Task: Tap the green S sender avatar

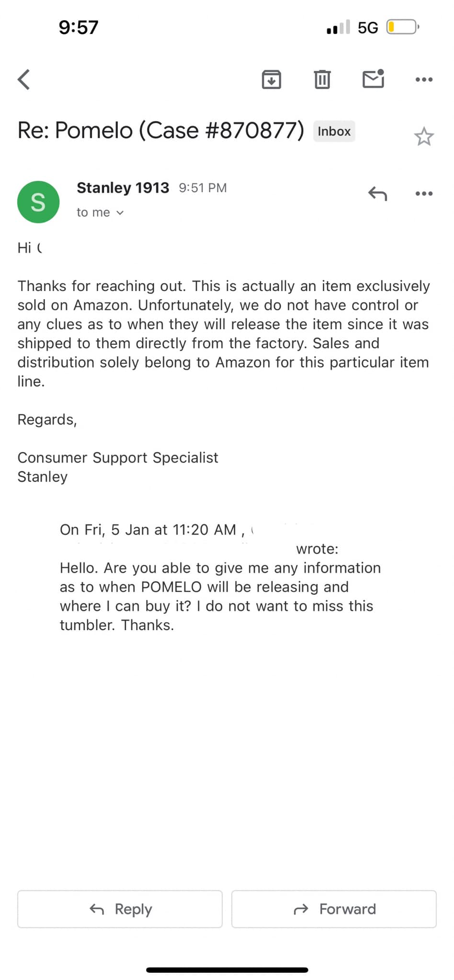Action: [38, 202]
